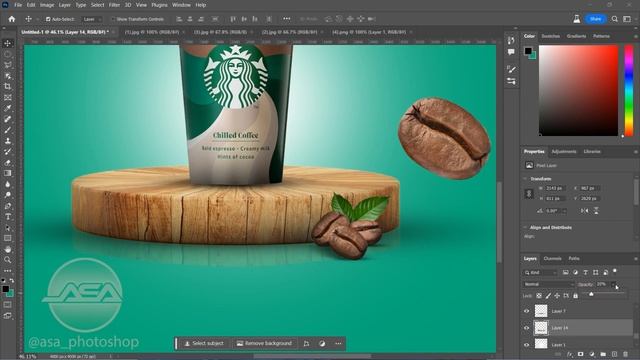Create new fill or adjustment layer
This screenshot has width=640, height=360.
pos(592,354)
